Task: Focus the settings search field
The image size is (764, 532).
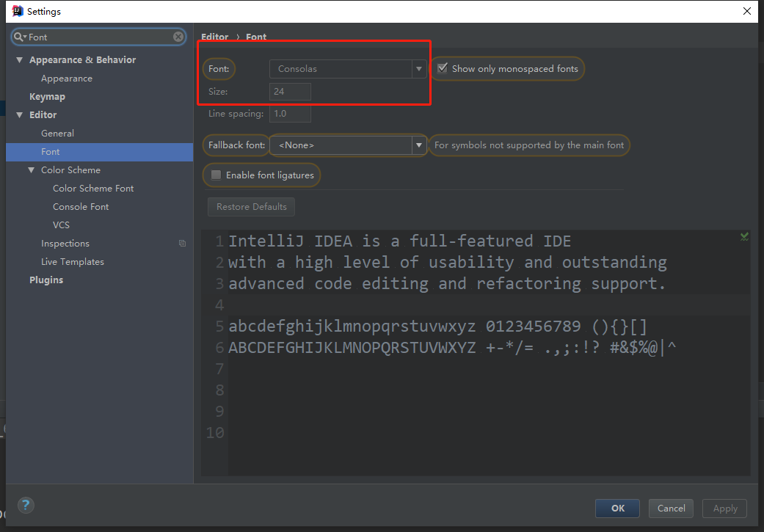Action: [99, 37]
